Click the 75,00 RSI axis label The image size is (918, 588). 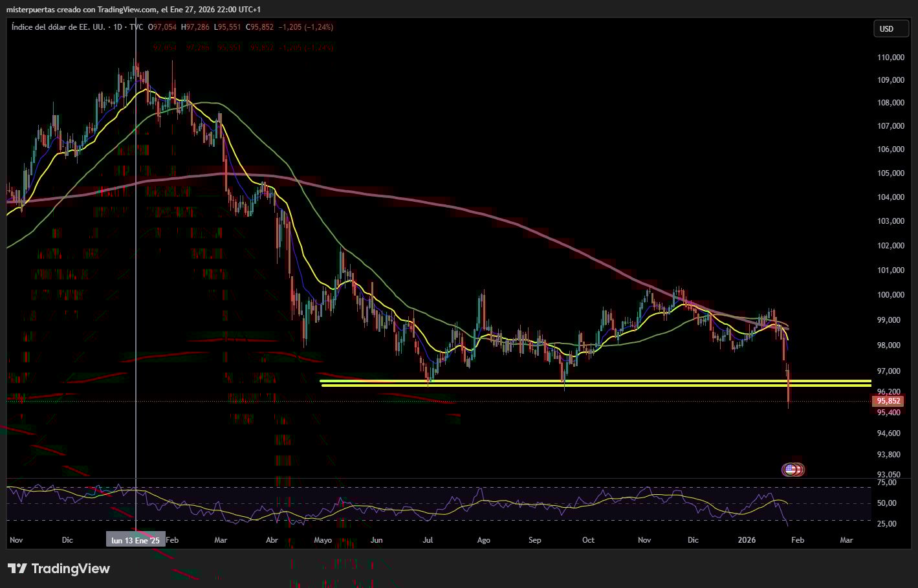887,483
